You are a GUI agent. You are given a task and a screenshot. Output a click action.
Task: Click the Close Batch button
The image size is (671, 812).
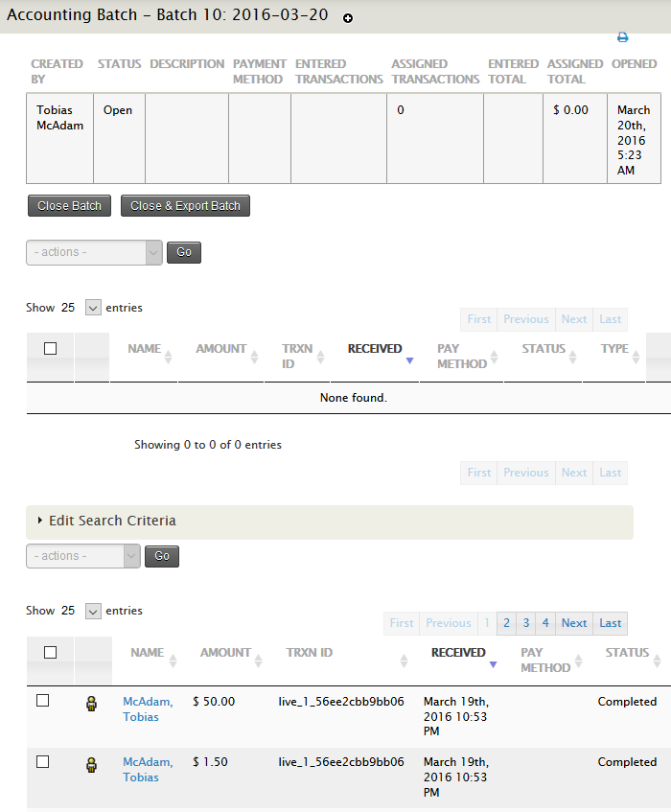pyautogui.click(x=68, y=205)
